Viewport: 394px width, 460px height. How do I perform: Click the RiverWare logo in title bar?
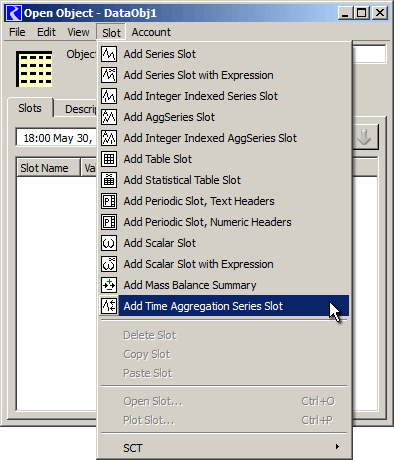click(14, 13)
